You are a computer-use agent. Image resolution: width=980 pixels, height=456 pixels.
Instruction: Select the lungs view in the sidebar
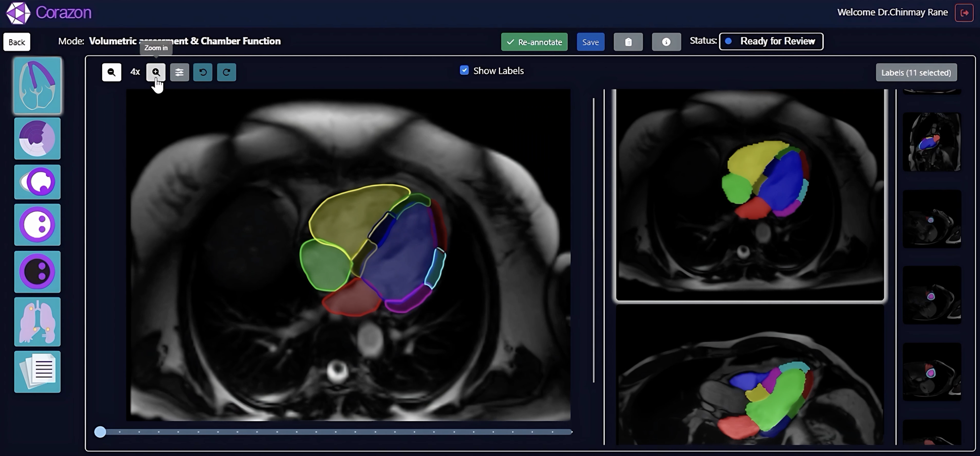37,322
